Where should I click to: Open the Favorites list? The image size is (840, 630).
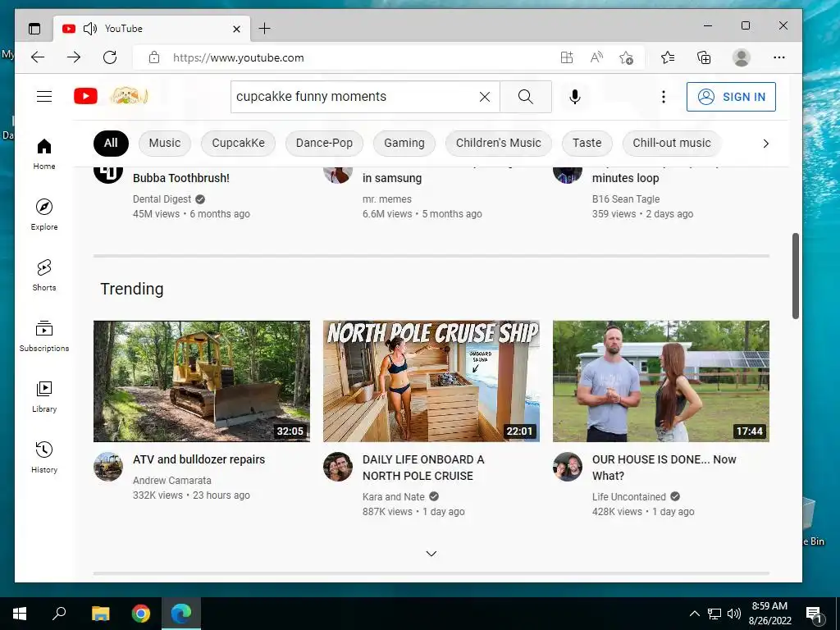pos(668,57)
